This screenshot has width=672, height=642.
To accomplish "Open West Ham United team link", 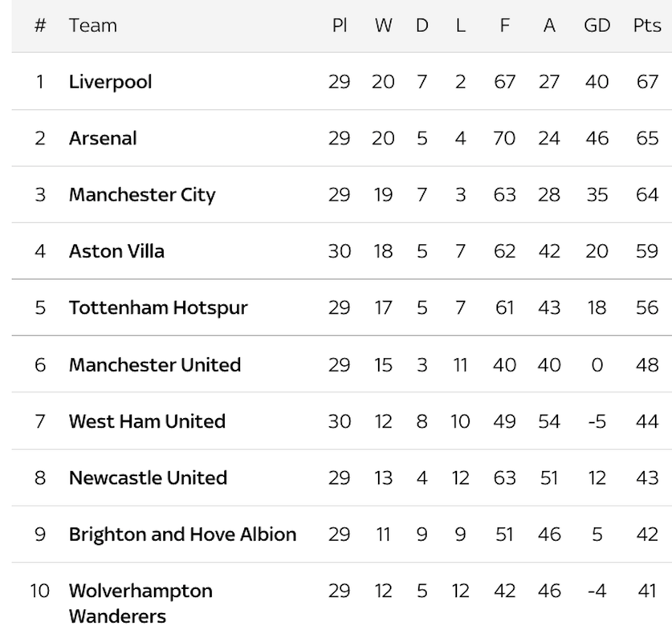I will coord(148,421).
